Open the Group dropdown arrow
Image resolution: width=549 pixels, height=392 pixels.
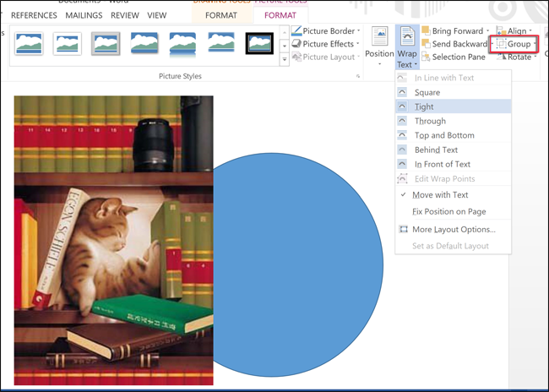coord(535,44)
